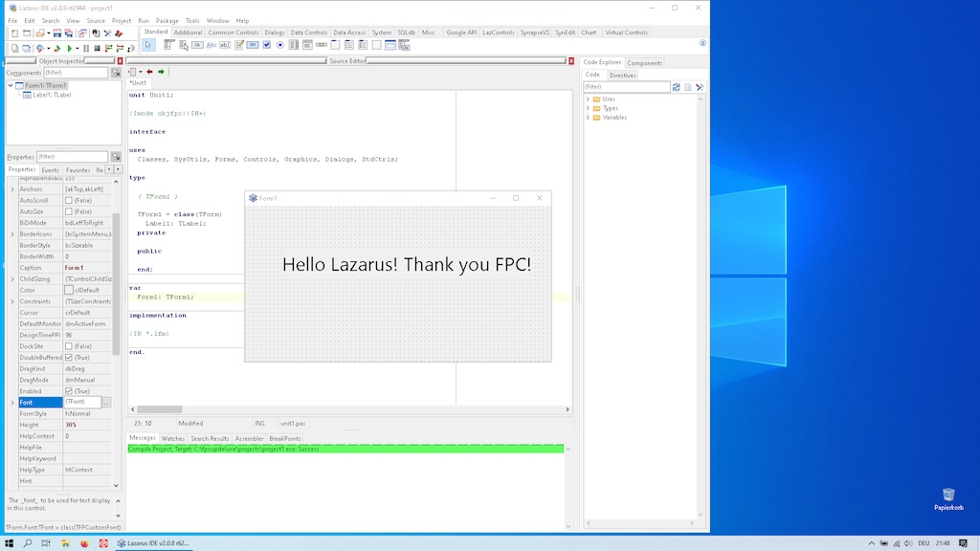Expand the Variables node in Code Explorer
Viewport: 980px width, 551px height.
[588, 118]
